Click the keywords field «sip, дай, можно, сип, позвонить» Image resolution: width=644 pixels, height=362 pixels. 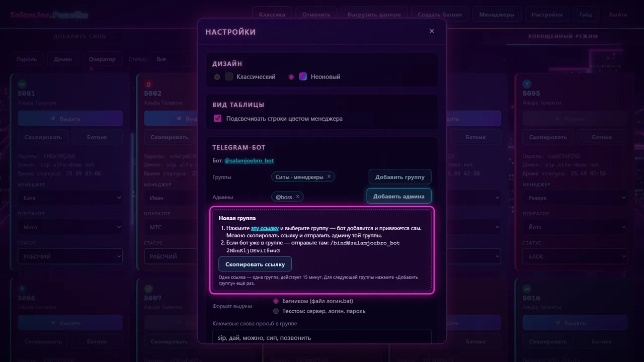pos(322,338)
